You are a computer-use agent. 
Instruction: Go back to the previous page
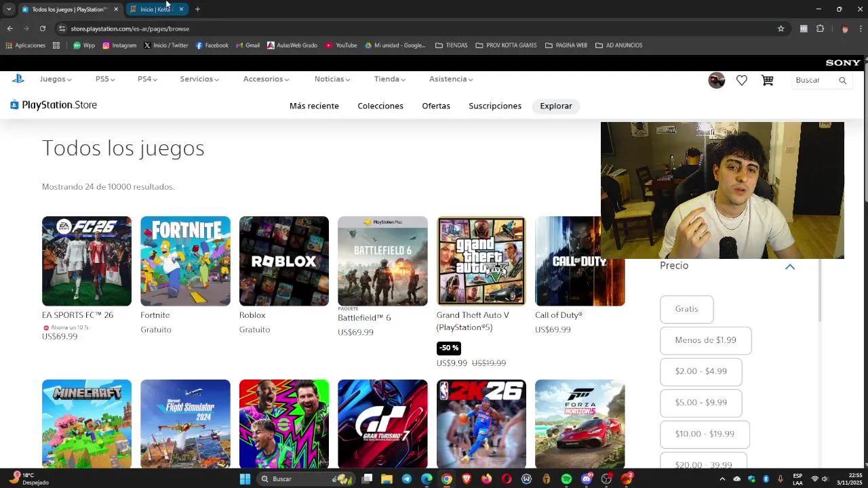tap(9, 28)
